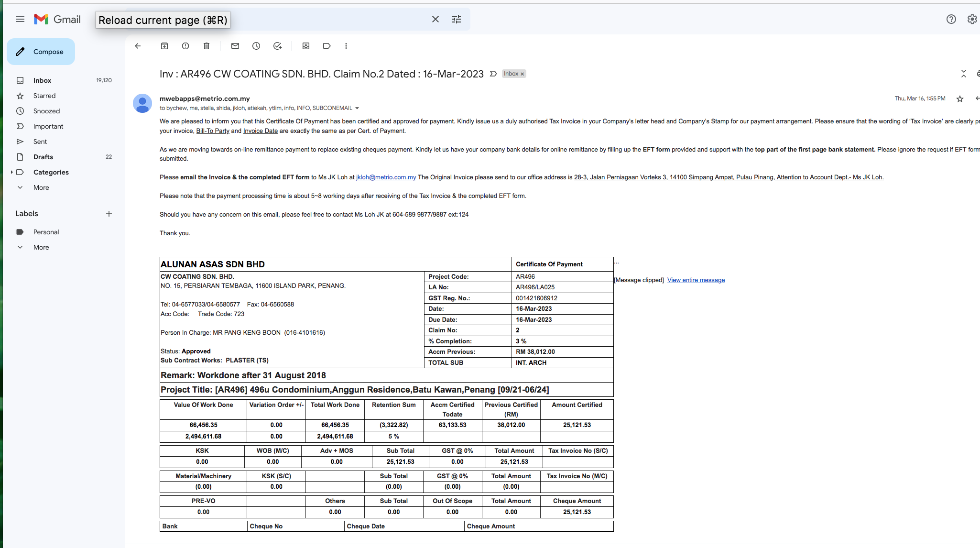Add to Tasks using checkmark icon
The height and width of the screenshot is (548, 980).
277,46
